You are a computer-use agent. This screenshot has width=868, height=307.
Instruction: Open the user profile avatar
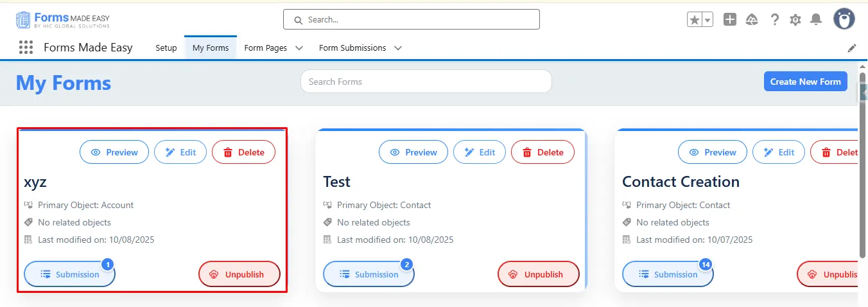pos(844,19)
